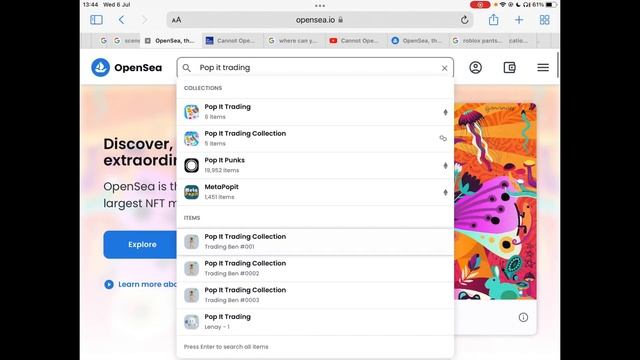The height and width of the screenshot is (360, 640).
Task: Toggle the Safari sidebar button
Action: [96, 20]
